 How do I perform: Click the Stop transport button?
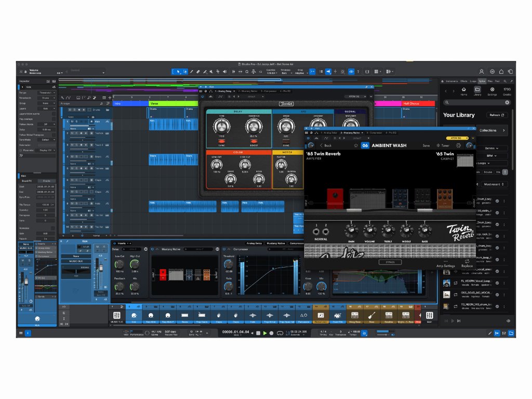click(258, 333)
